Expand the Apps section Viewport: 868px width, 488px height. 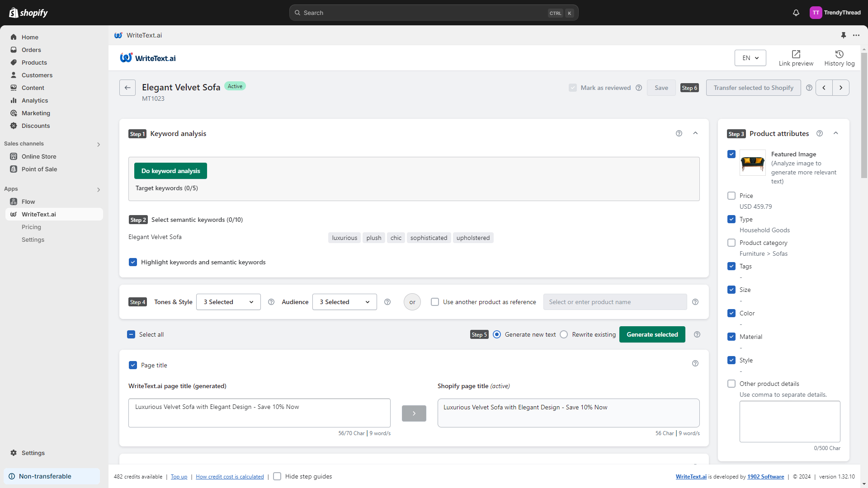pyautogui.click(x=99, y=190)
